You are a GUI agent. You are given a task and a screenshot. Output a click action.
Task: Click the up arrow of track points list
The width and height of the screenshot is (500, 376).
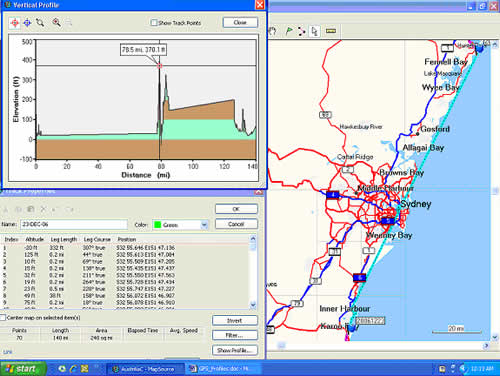[x=253, y=239]
